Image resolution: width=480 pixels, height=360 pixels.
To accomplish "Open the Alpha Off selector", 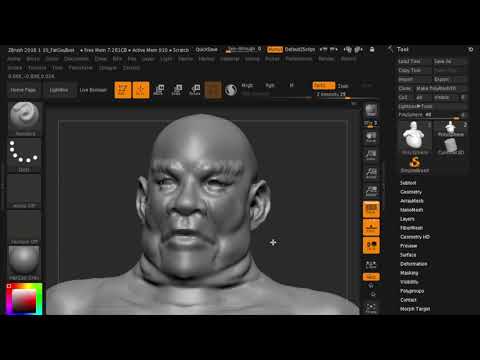I will (24, 191).
